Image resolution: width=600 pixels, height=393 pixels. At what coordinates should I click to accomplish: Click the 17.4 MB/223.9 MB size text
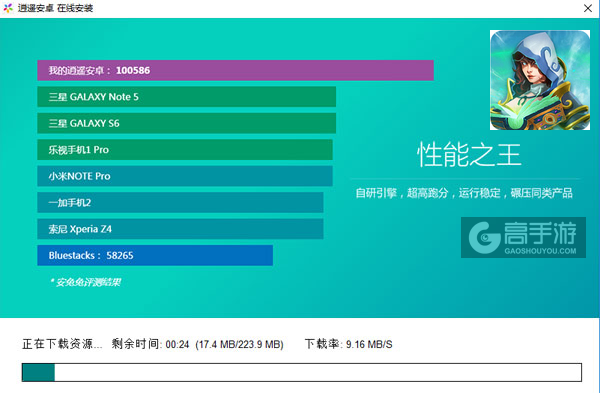point(239,344)
